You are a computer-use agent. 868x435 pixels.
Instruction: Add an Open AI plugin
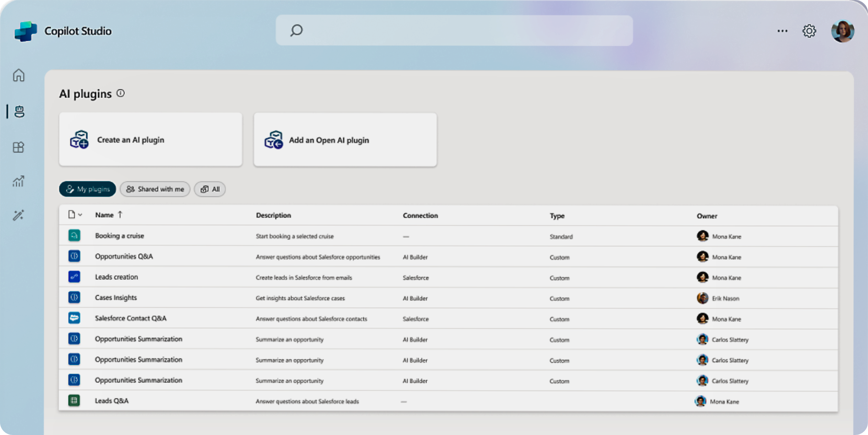(345, 140)
